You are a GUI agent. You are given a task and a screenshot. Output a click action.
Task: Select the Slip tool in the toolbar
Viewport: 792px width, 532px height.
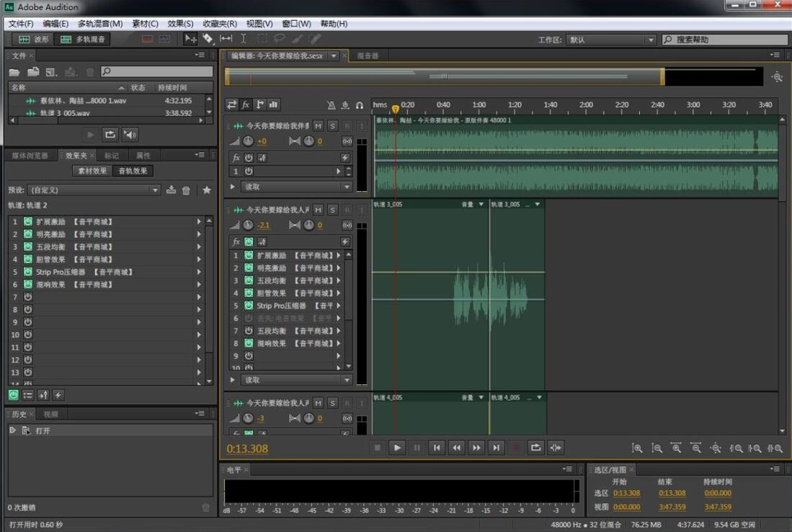pos(226,39)
